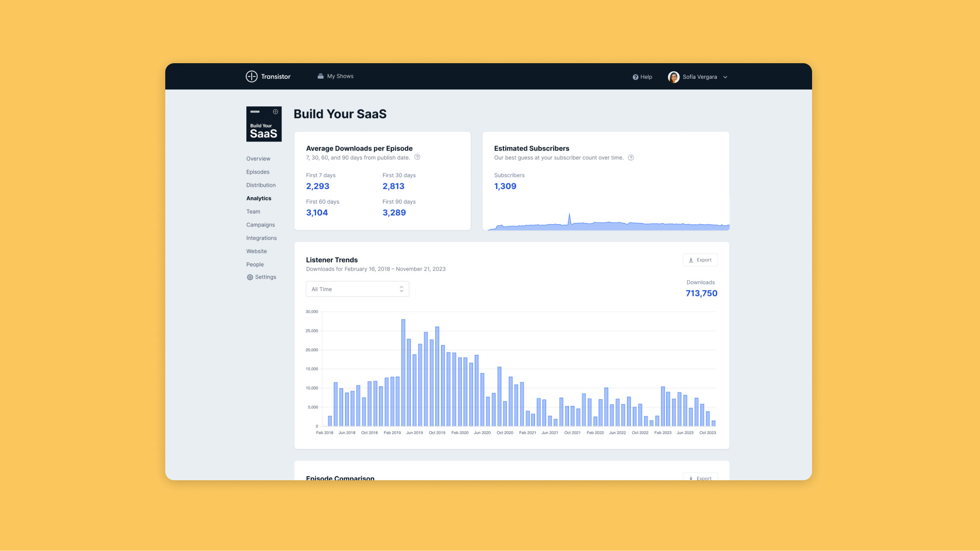Open the Overview link in the sidebar

click(258, 158)
